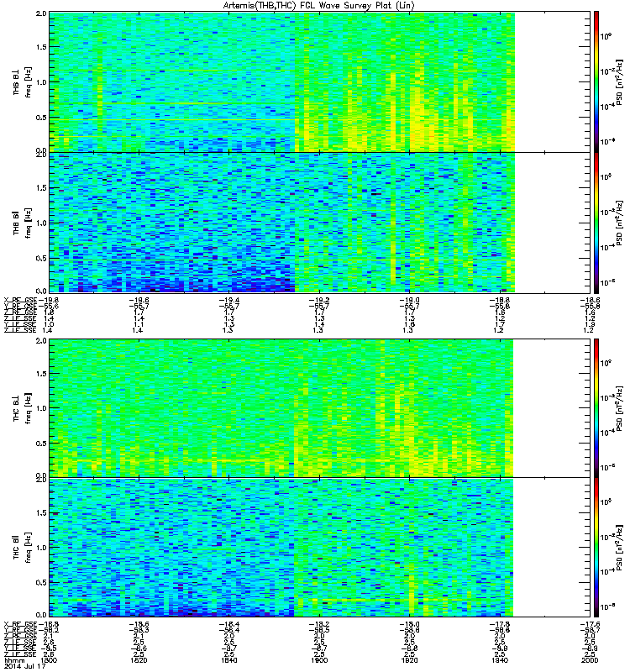This screenshot has height=672, width=630.
Task: Click the time label '1840'
Action: pos(229,660)
